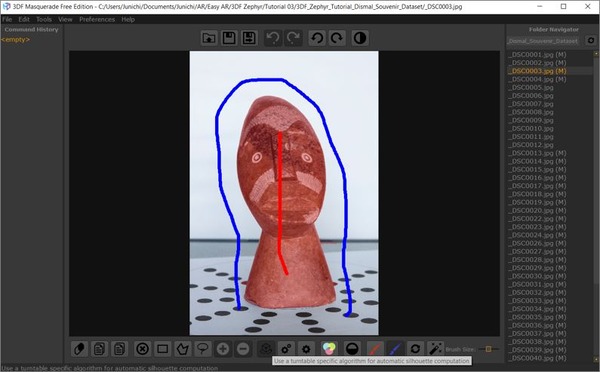Open _DSC0008.jpg from the list
This screenshot has width=600, height=372.
coord(531,112)
